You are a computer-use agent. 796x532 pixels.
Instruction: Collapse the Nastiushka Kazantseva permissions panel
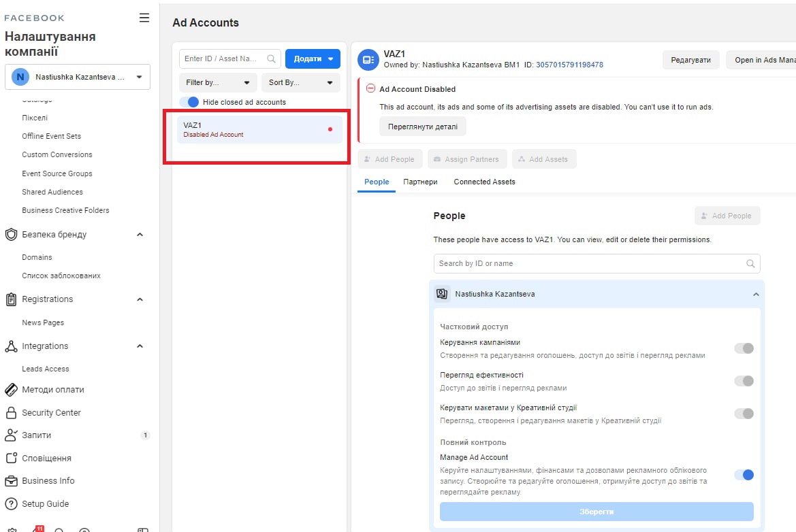click(756, 294)
